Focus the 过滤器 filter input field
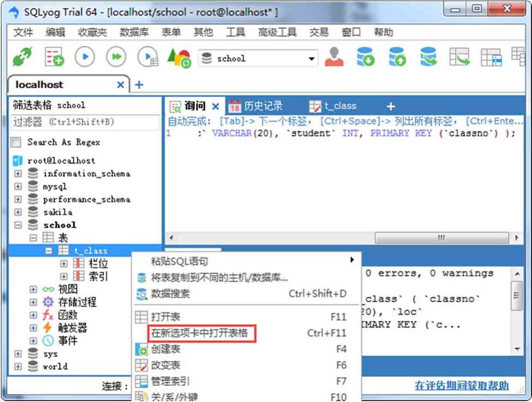The height and width of the screenshot is (402, 532). click(x=86, y=122)
